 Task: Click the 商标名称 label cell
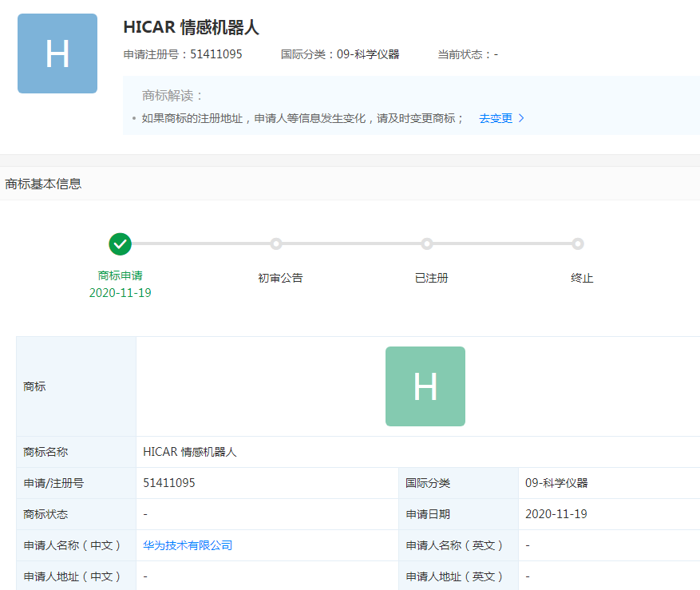77,452
